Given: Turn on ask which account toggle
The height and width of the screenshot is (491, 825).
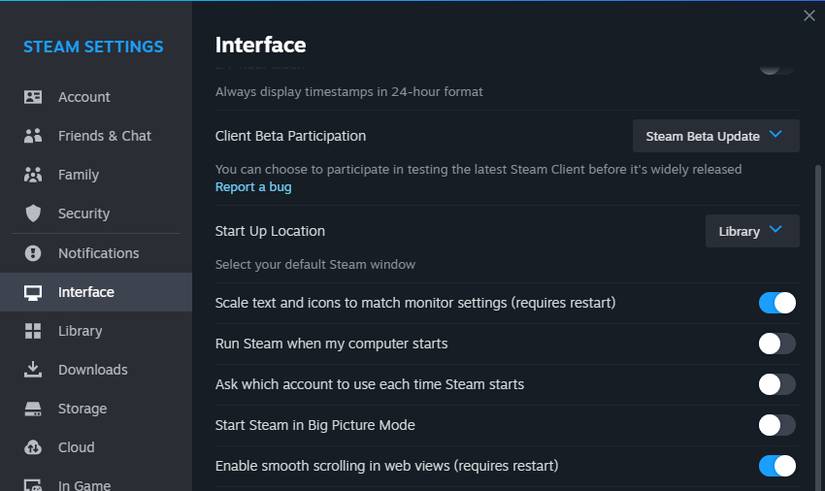Looking at the screenshot, I should pos(777,384).
